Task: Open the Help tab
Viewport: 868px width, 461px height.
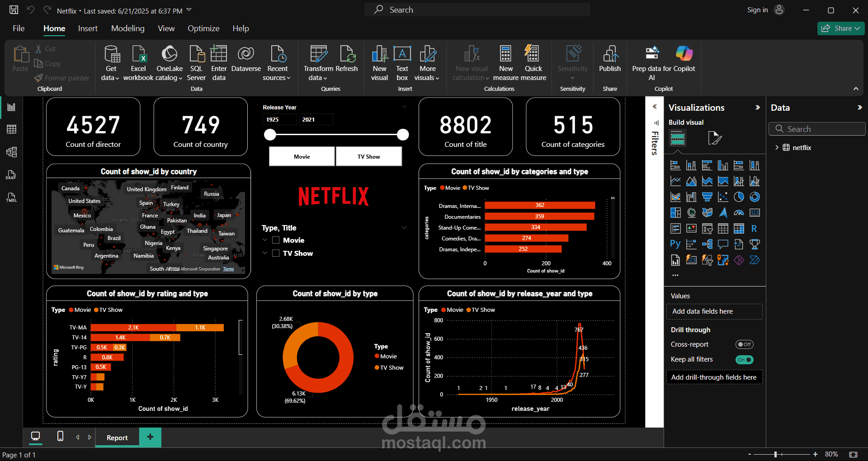Action: [x=241, y=28]
